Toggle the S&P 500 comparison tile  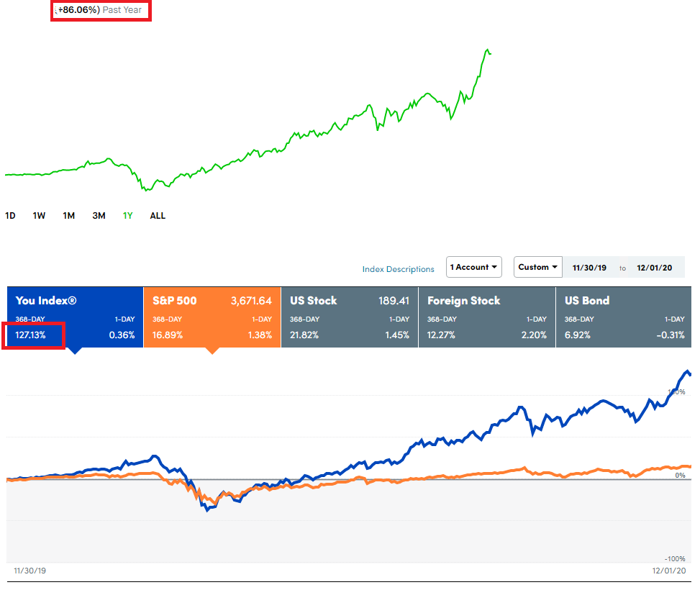pyautogui.click(x=212, y=317)
